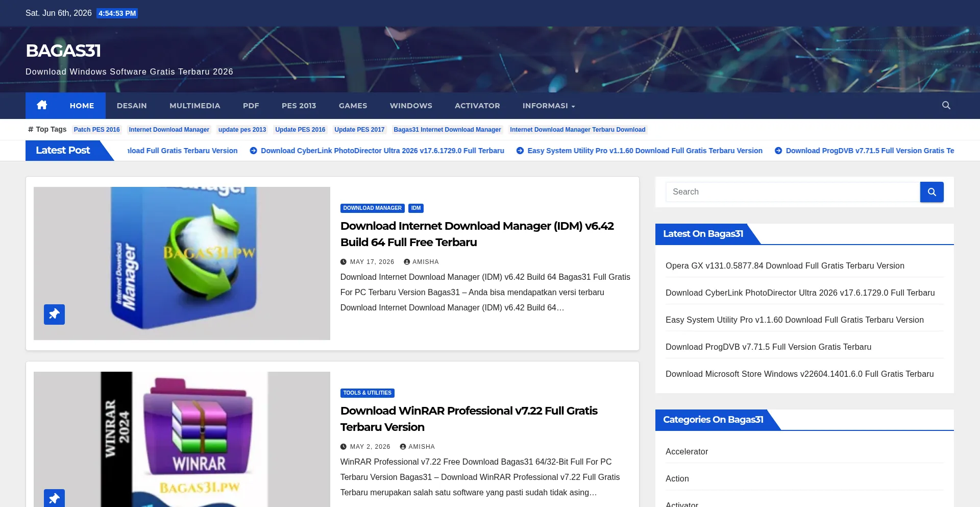Open the Desain menu item

tap(132, 106)
